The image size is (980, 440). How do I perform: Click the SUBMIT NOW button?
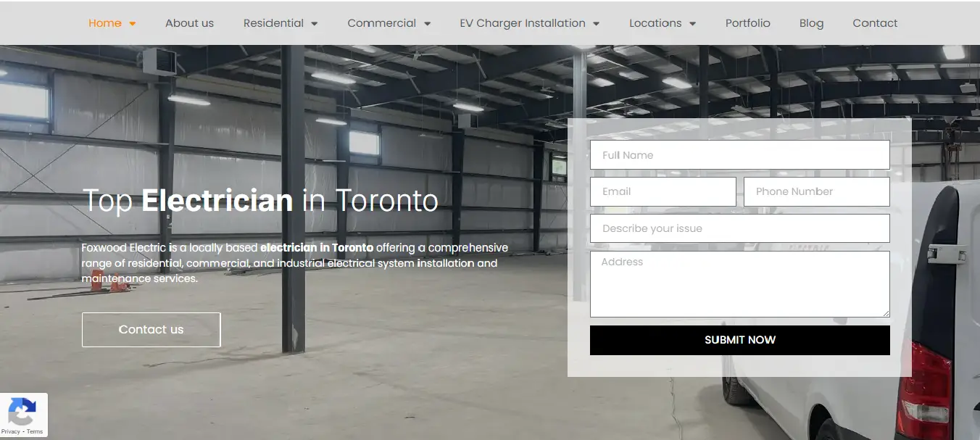[740, 340]
